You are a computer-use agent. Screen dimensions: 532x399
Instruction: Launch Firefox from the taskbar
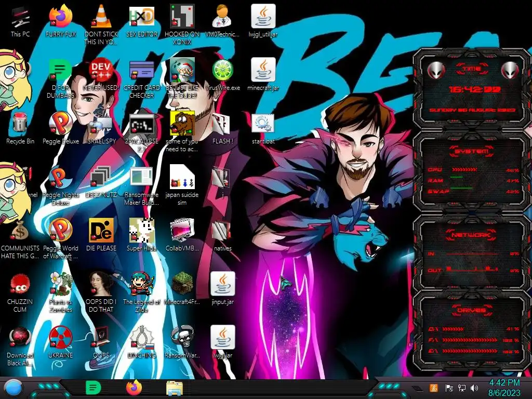click(x=134, y=388)
